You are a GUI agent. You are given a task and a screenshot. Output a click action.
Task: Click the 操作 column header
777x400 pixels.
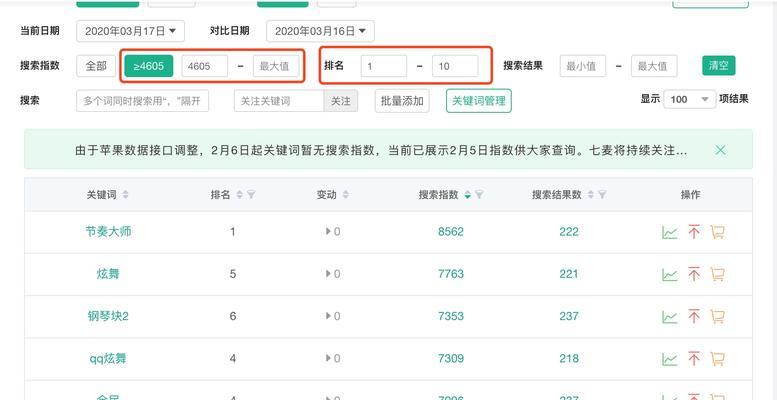[690, 195]
